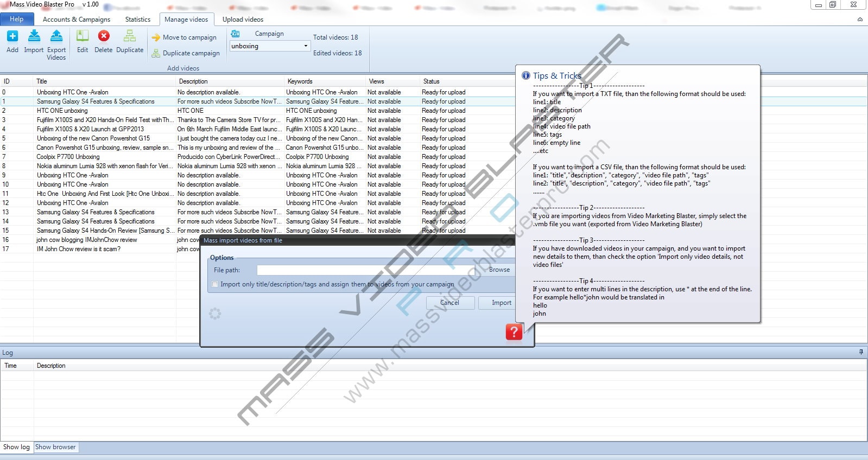
Task: Click the Move to campaign arrow icon
Action: [156, 37]
